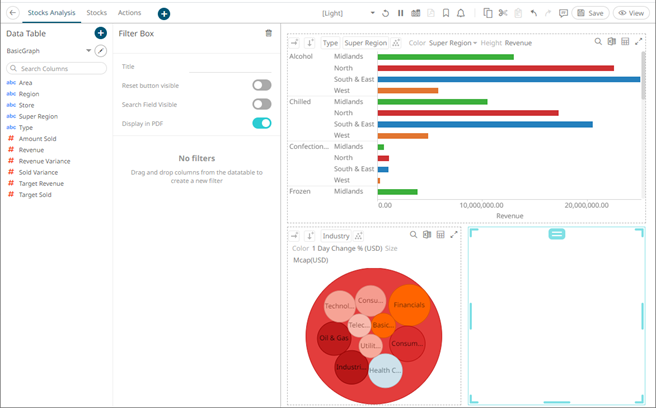The width and height of the screenshot is (656, 408).
Task: Enable Reset button visible toggle
Action: 261,85
